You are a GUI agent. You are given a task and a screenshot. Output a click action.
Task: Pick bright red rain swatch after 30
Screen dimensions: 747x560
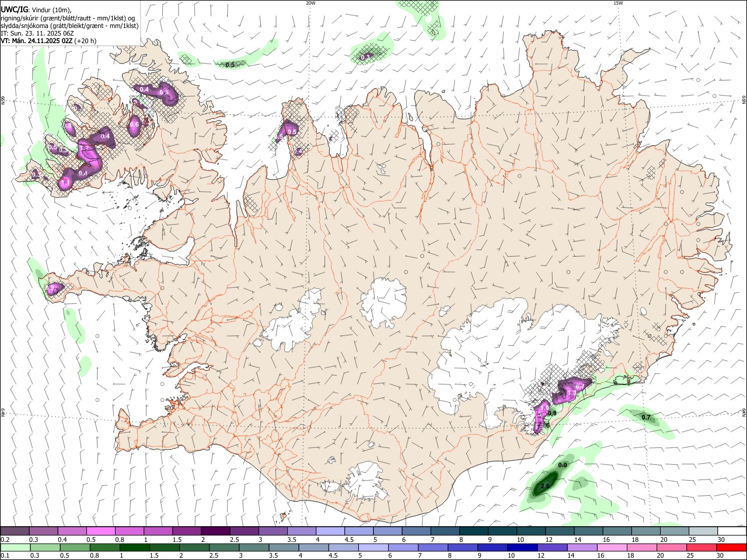coord(731,547)
